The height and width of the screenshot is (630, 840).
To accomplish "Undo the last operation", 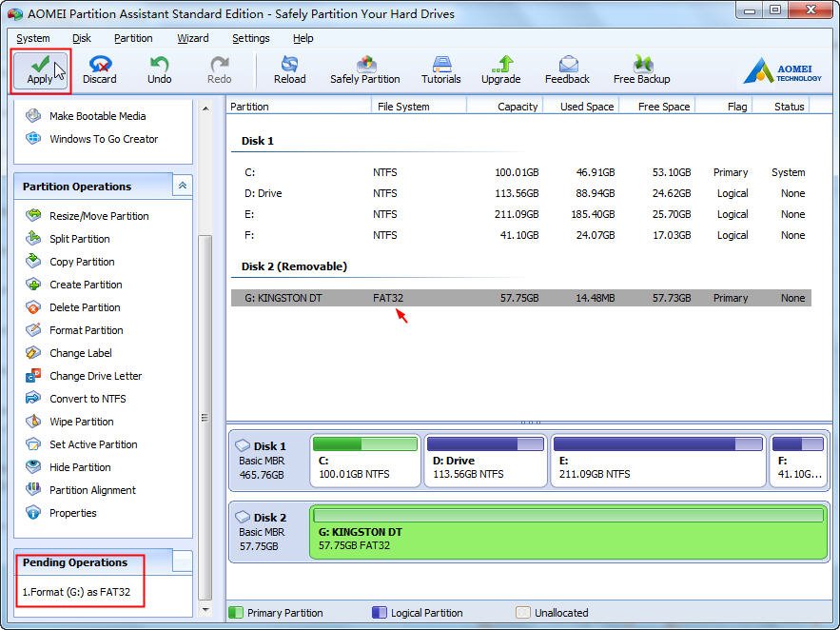I will (x=159, y=70).
